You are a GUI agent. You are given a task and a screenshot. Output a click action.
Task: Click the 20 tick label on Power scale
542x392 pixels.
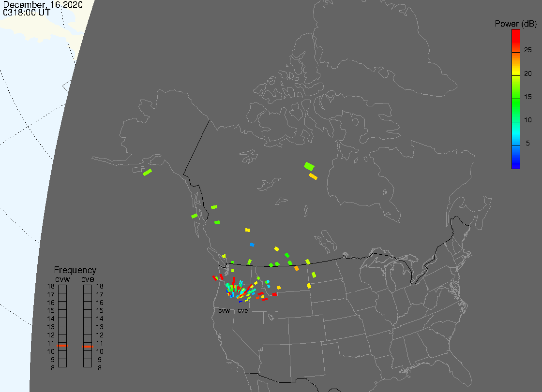point(527,73)
